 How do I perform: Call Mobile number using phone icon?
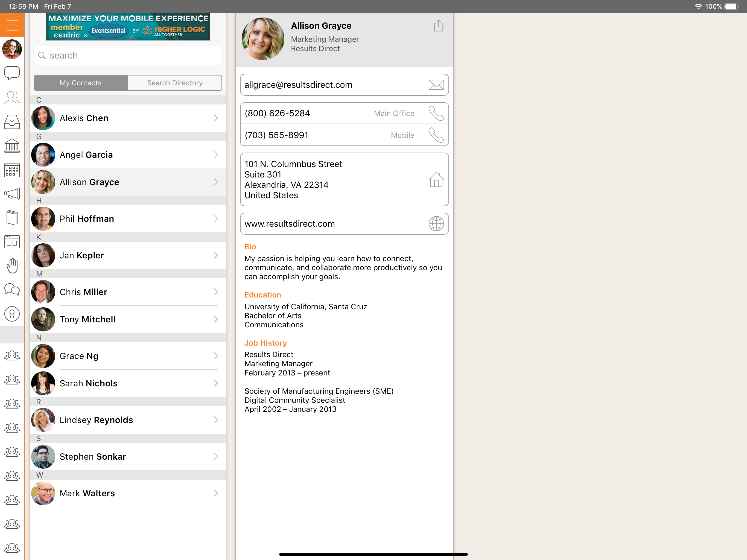click(x=436, y=135)
